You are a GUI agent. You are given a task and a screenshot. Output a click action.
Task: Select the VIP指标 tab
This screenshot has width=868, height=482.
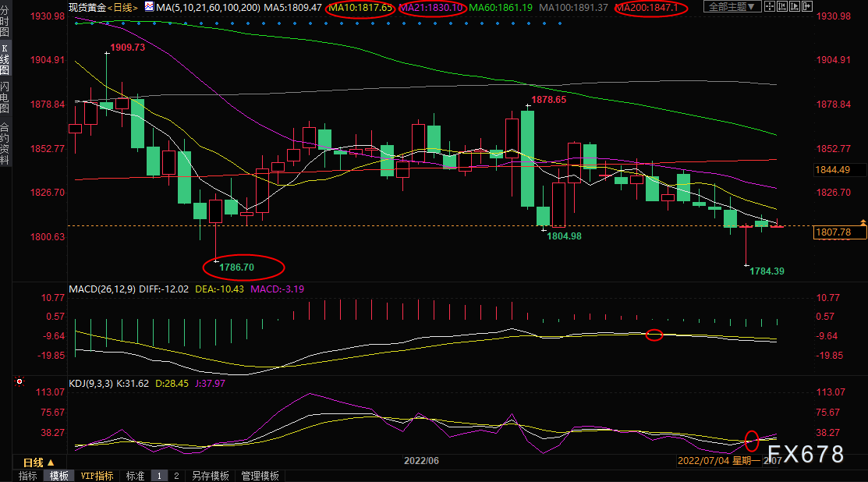[x=97, y=476]
